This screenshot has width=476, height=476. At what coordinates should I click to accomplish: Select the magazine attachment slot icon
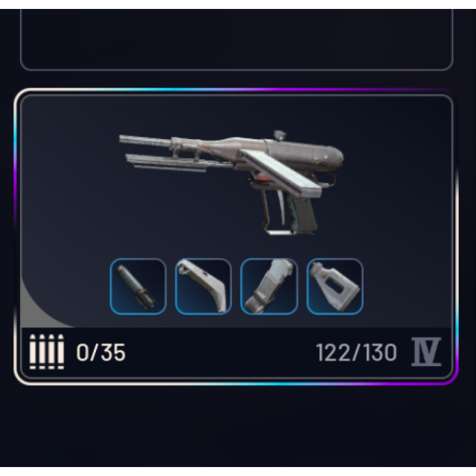269,286
